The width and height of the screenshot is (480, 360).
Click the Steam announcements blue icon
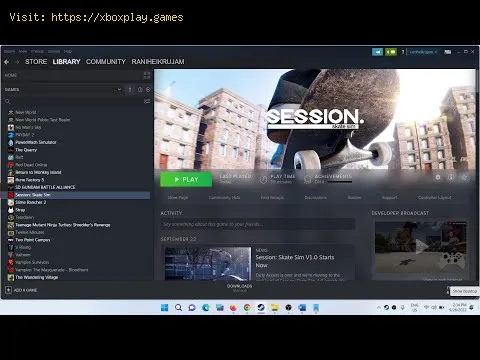point(377,52)
